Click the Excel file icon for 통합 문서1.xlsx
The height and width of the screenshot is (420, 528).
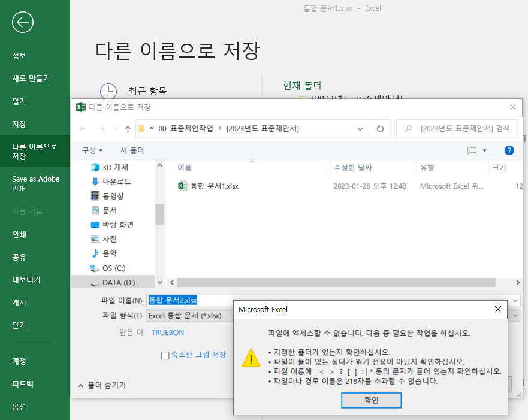[183, 186]
